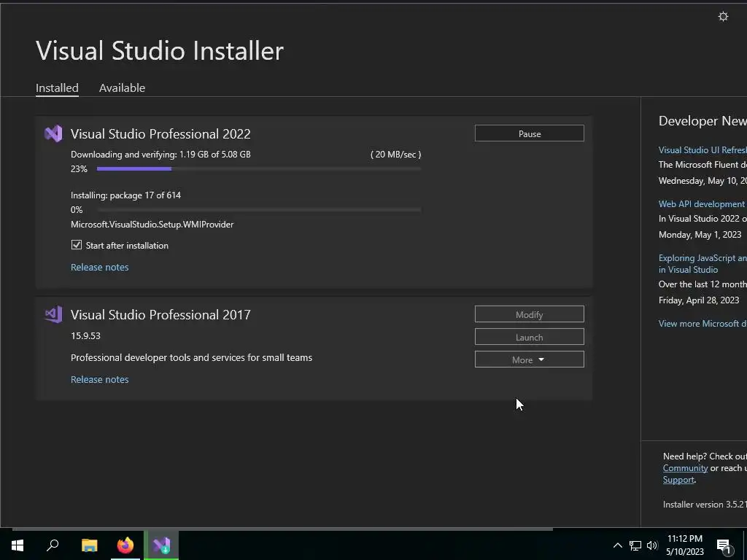Open the Visual Studio UI Refresh news link
Viewport: 747px width, 560px height.
pyautogui.click(x=703, y=150)
